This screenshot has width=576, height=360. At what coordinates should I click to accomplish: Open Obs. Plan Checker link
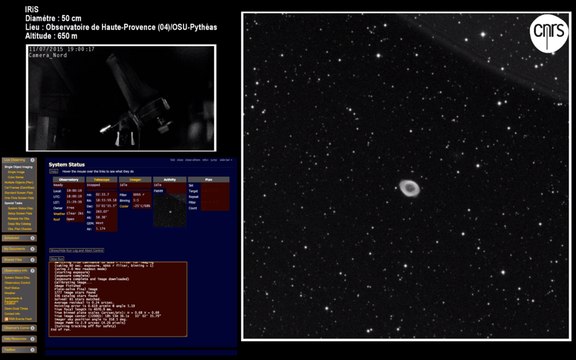click(x=20, y=229)
